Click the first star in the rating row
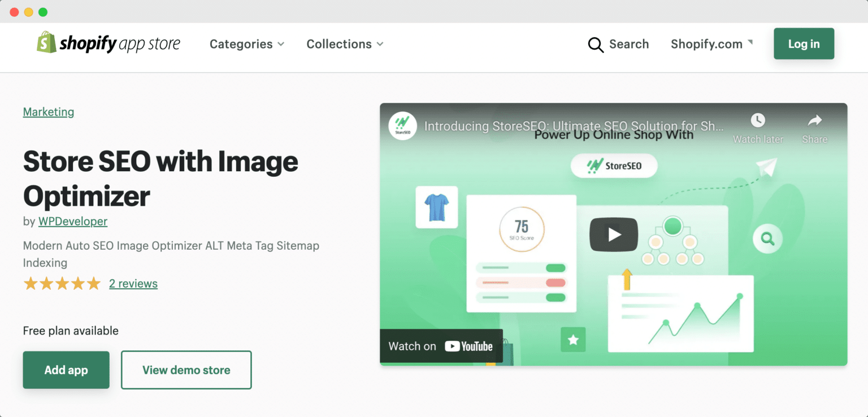The width and height of the screenshot is (868, 417). pos(31,283)
